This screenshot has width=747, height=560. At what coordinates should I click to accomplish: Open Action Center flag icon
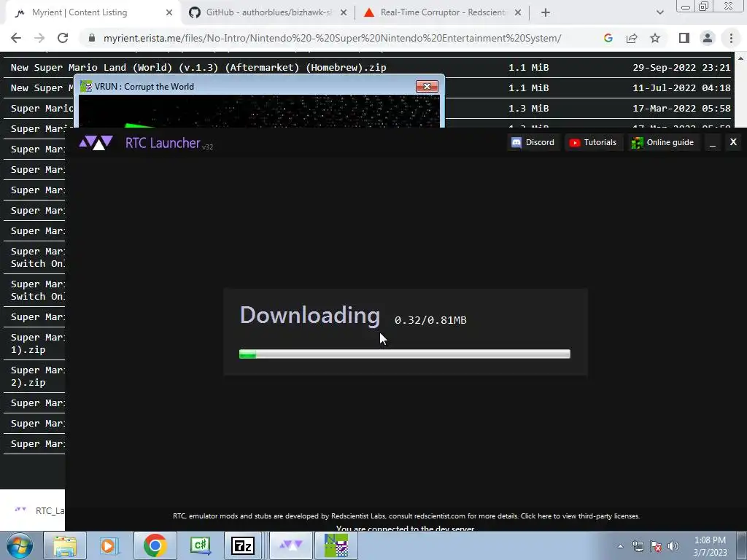656,546
